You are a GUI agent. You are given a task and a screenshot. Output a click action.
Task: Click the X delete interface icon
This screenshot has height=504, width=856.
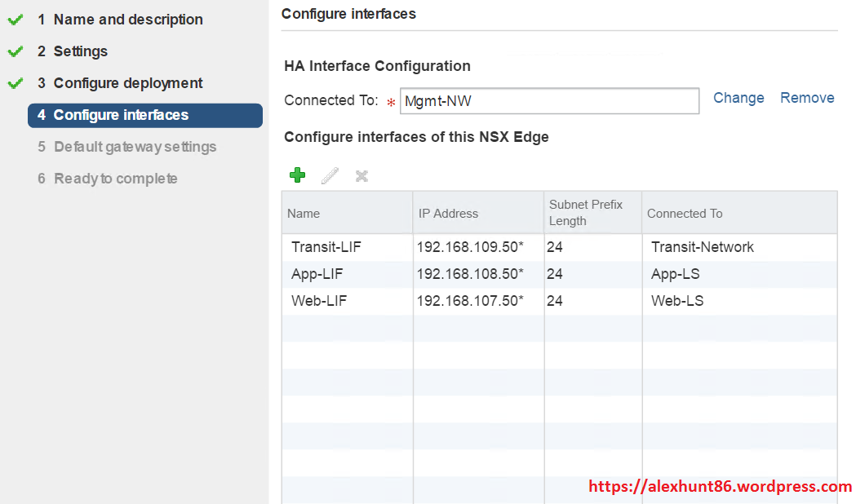point(361,175)
